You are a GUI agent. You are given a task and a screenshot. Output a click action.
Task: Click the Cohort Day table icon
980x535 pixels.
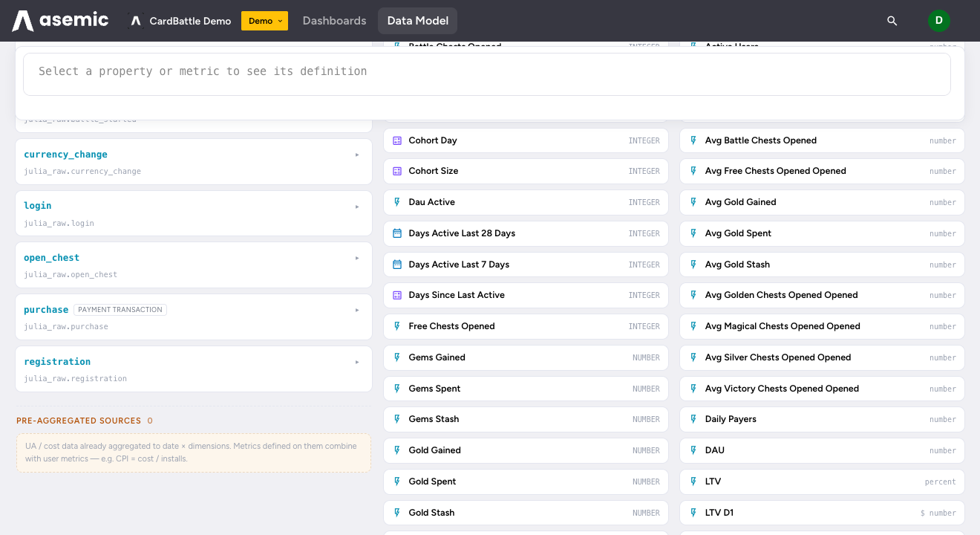pos(397,140)
